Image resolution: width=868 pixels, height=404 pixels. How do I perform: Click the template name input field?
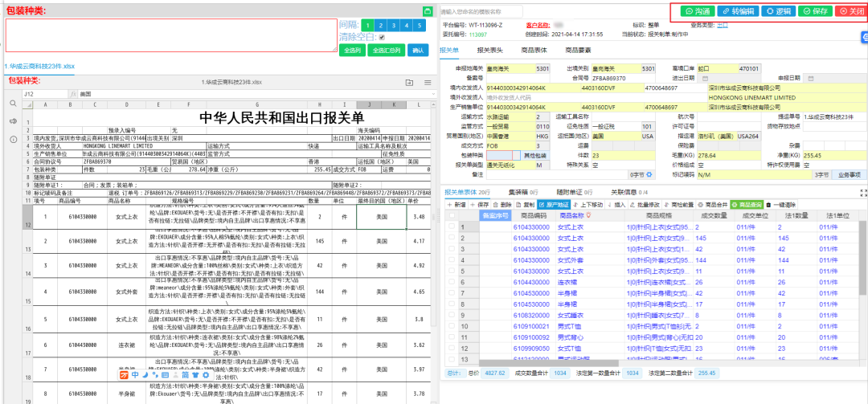(x=481, y=11)
